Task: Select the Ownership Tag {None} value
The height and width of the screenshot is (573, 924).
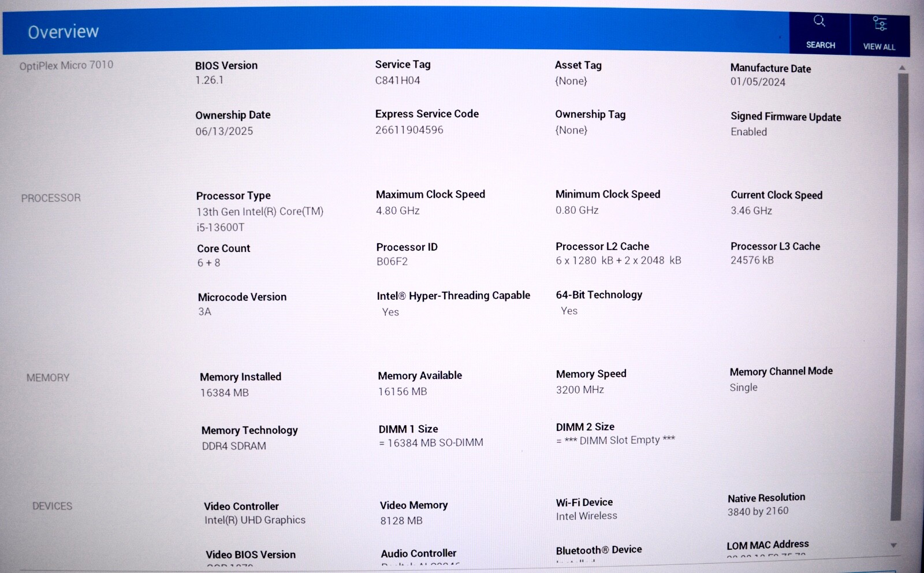Action: point(571,130)
